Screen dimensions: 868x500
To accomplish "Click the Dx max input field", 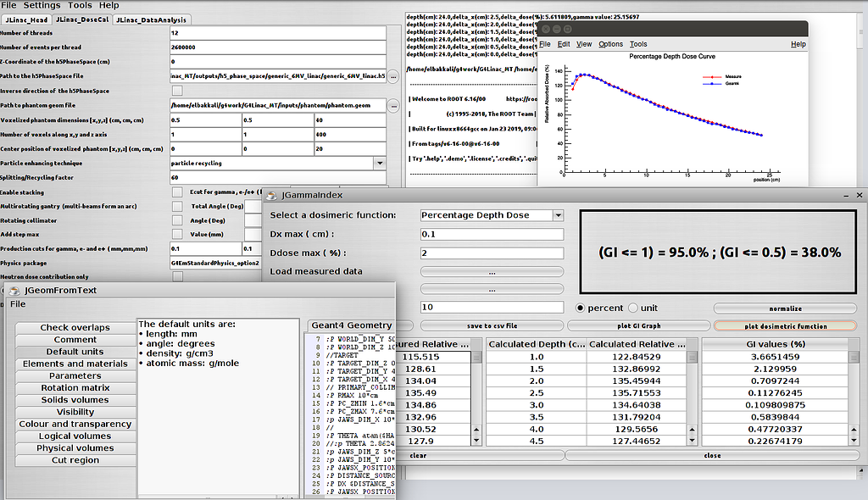I will [492, 235].
